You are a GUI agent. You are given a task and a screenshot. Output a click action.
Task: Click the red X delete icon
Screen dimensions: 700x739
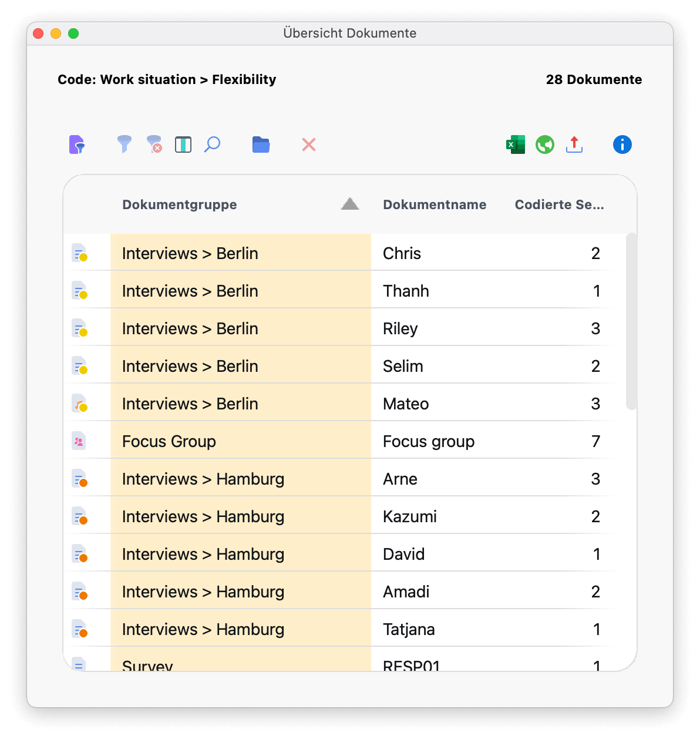(x=309, y=145)
